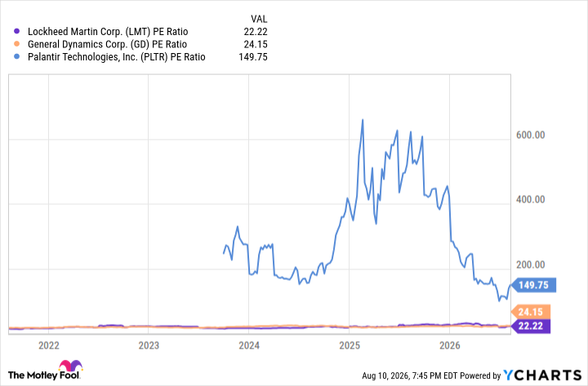Click the 600.00 y-axis label
This screenshot has width=588, height=386.
coord(530,135)
